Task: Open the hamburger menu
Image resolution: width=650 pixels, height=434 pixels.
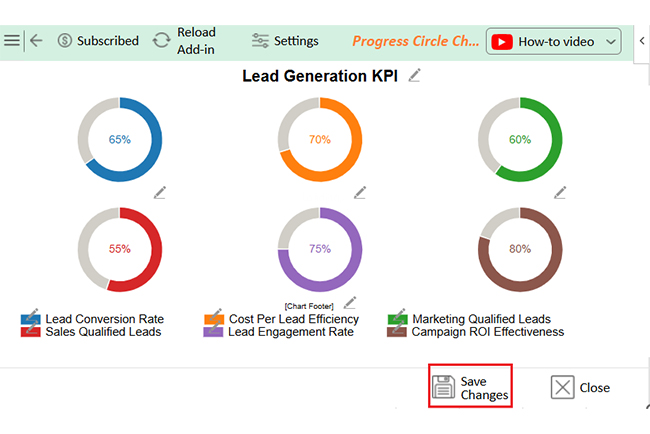Action: click(x=12, y=41)
